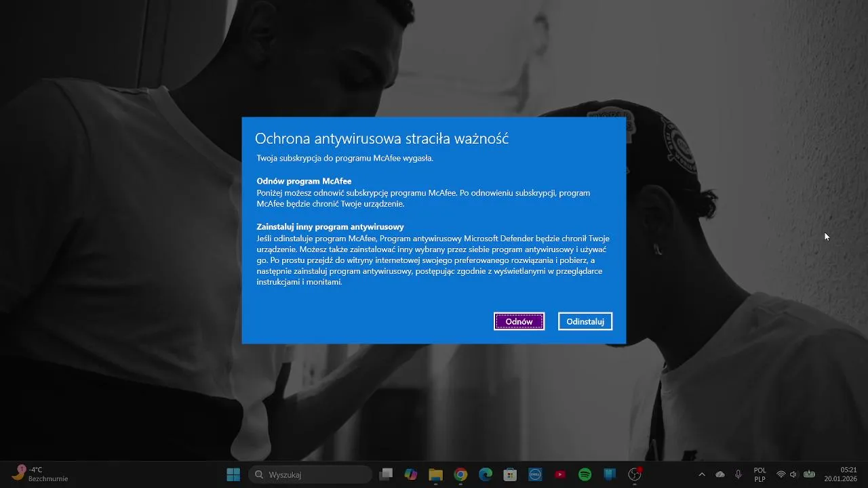Click the 'Zainstaluj inny program antywirusowy' heading
Viewport: 868px width, 488px height.
coord(330,226)
